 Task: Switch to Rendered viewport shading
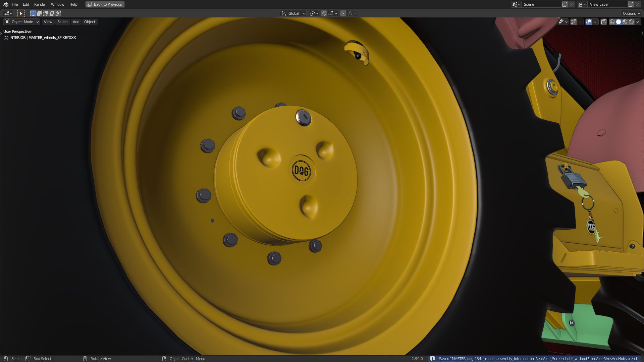click(631, 22)
